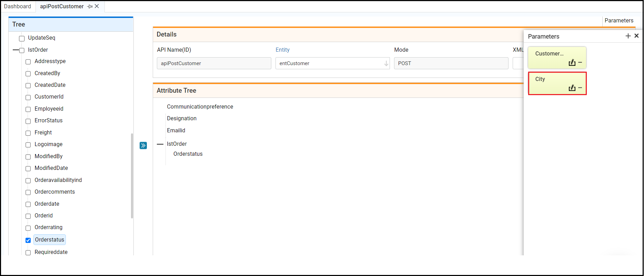
Task: Tick the lstOrder checkbox in the Tree panel
Action: (22, 50)
